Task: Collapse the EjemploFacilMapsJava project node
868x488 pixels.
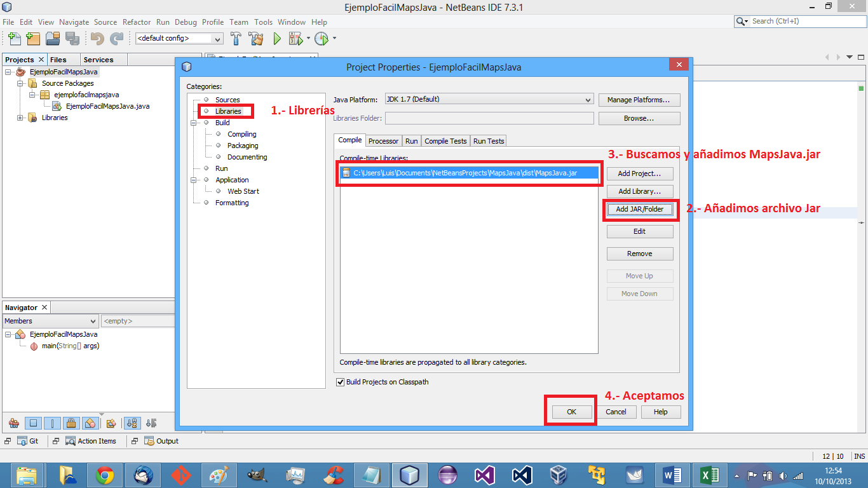Action: click(x=8, y=72)
